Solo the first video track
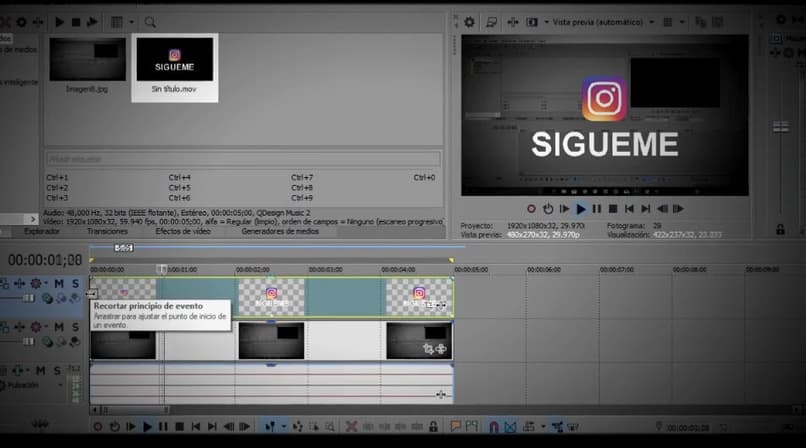The width and height of the screenshot is (806, 448). click(x=76, y=284)
